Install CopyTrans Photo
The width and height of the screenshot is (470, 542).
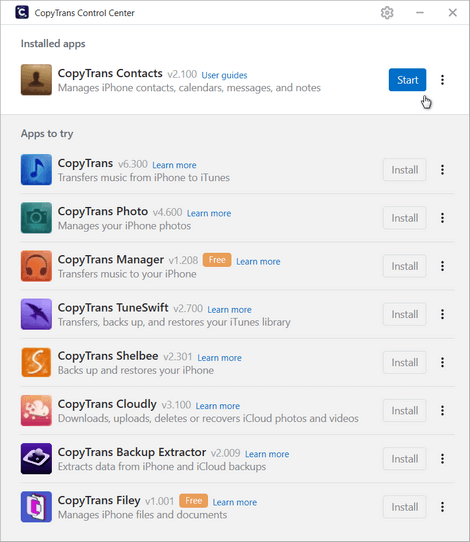[405, 218]
